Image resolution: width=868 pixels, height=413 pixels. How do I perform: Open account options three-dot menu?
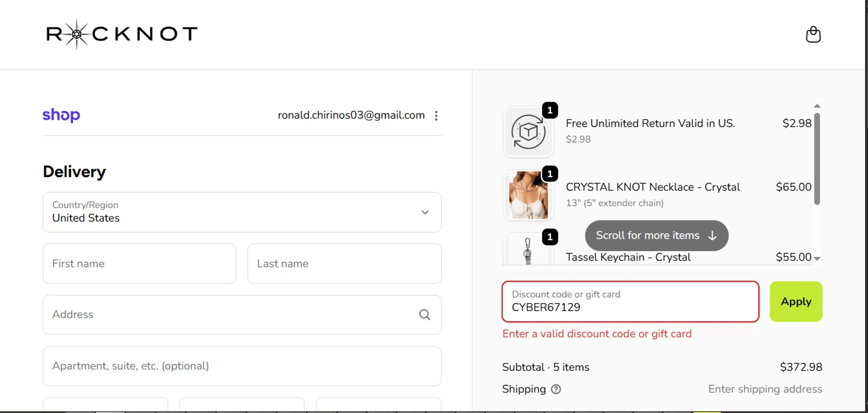[x=436, y=116]
